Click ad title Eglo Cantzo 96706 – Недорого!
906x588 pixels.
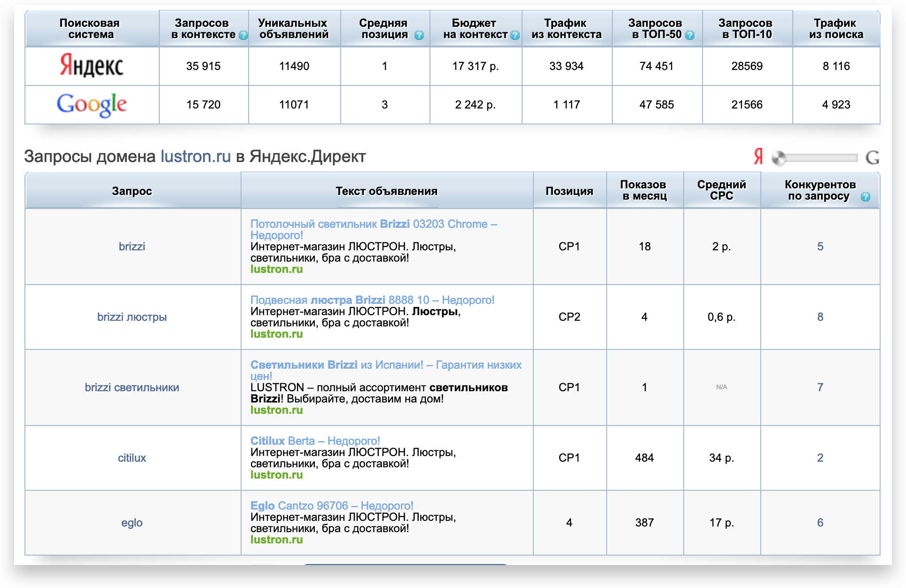click(331, 506)
